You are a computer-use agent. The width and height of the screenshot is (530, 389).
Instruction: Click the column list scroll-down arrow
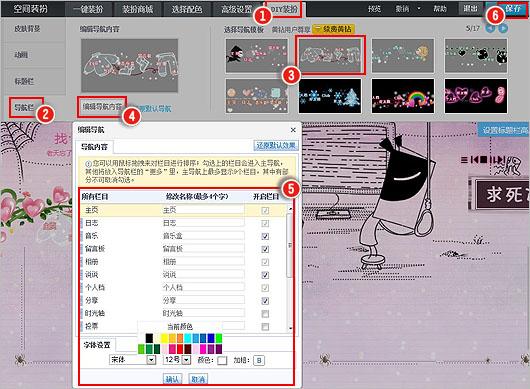[x=290, y=328]
